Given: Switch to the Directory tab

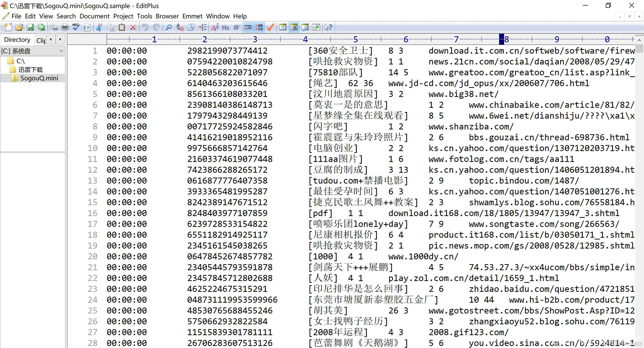Looking at the screenshot, I should [x=17, y=40].
